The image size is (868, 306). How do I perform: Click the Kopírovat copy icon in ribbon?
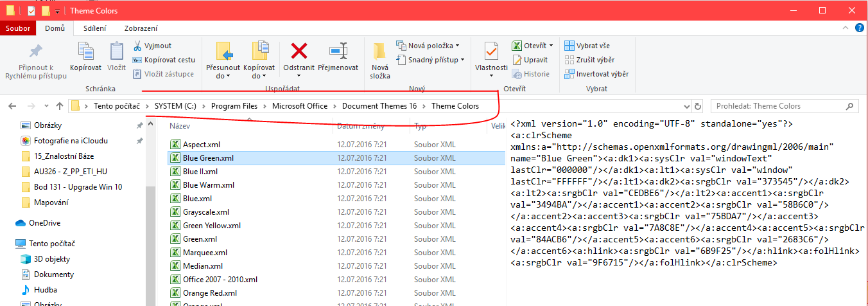tap(85, 51)
